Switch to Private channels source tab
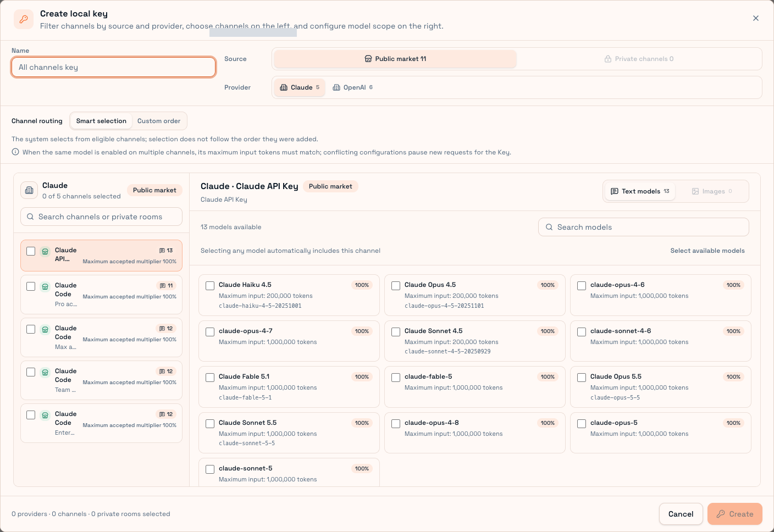Screen dimensions: 774x532 pyautogui.click(x=639, y=59)
